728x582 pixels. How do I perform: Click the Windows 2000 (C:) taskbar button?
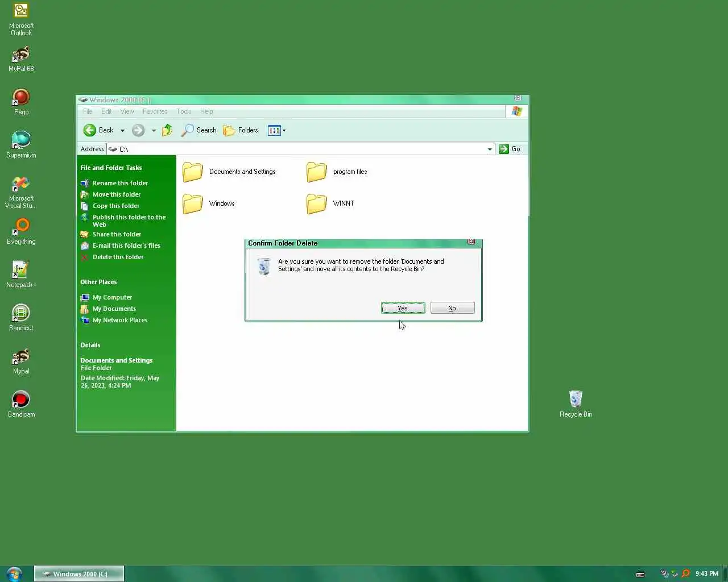coord(79,574)
